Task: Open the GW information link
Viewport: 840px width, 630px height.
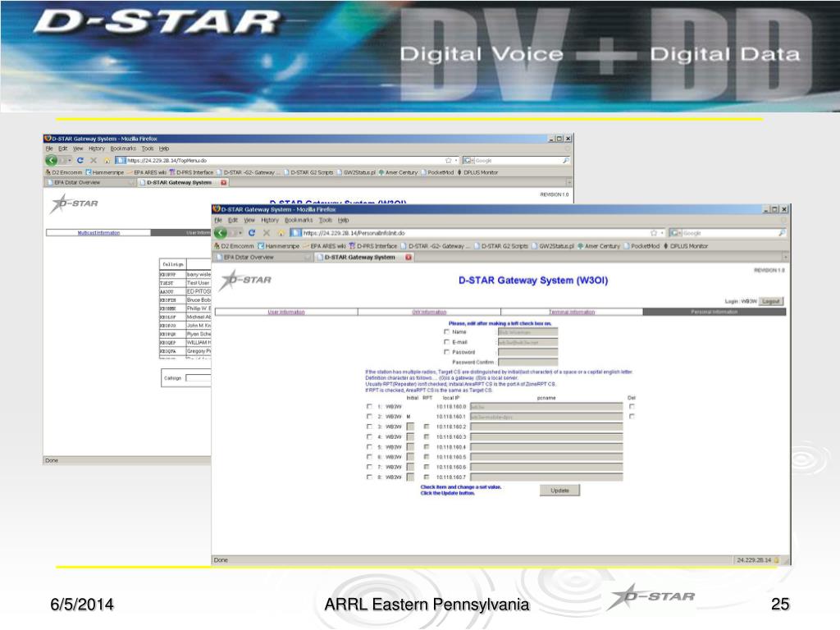Action: 429,312
